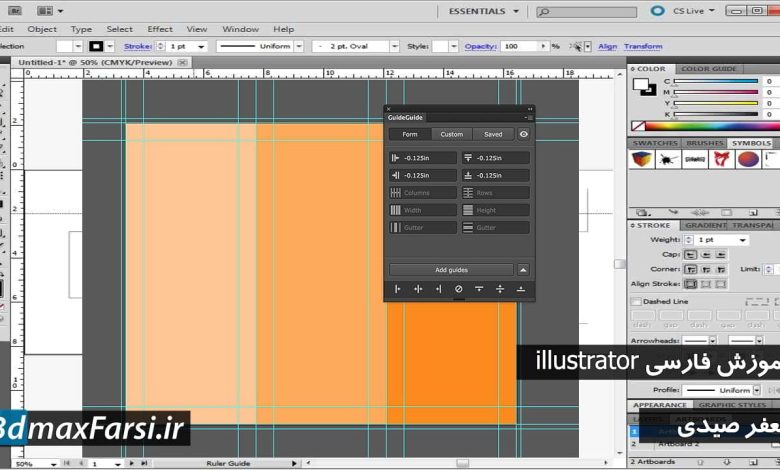Choose the round cap stroke option
The height and width of the screenshot is (470, 780).
[705, 255]
